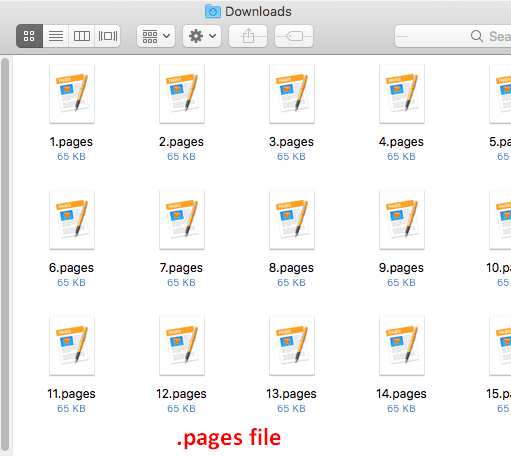The width and height of the screenshot is (511, 456).
Task: Select the 13.pages file icon
Action: click(x=292, y=346)
